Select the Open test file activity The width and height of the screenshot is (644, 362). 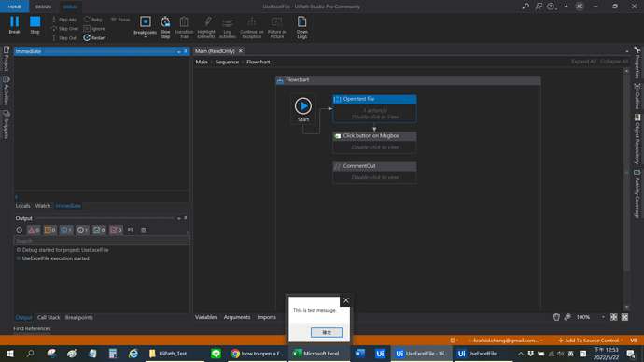[374, 109]
